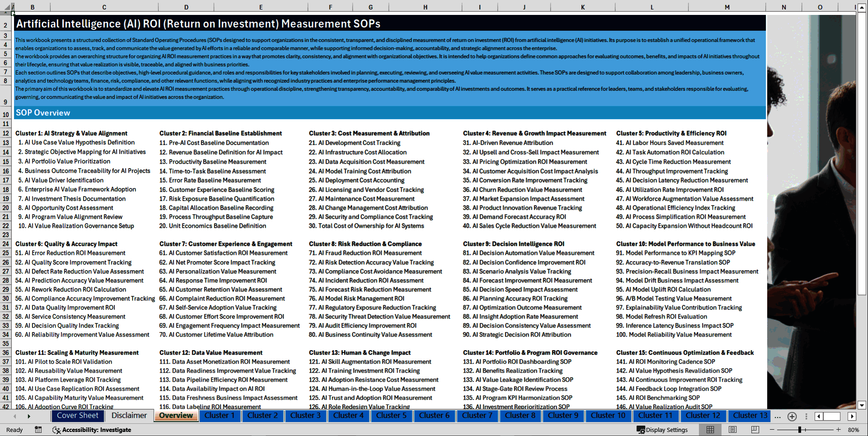Image resolution: width=868 pixels, height=436 pixels.
Task: Select the Cluster 10 sheet tab
Action: click(x=608, y=416)
